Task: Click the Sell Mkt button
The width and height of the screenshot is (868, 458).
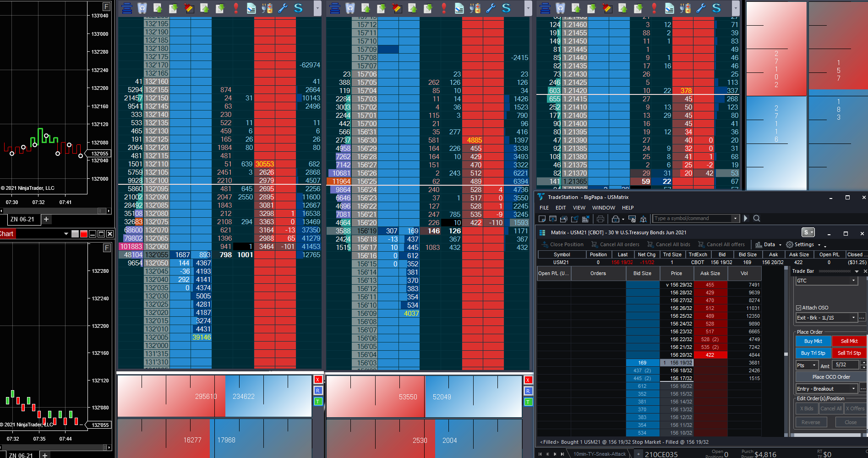Action: click(x=849, y=341)
